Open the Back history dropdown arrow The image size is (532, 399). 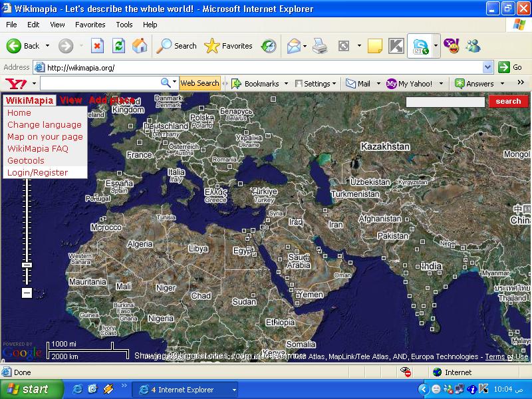click(47, 46)
